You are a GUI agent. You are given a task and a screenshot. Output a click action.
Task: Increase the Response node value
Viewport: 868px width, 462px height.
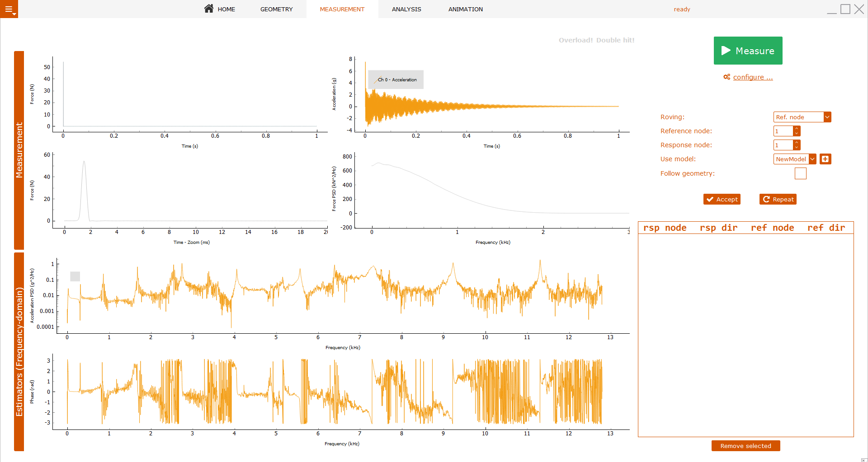point(797,143)
